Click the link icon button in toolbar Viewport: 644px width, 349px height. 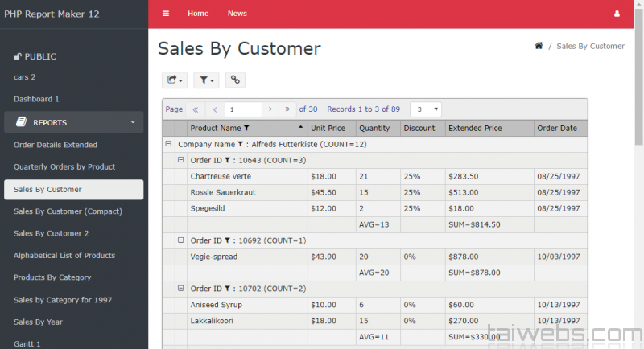coord(235,80)
